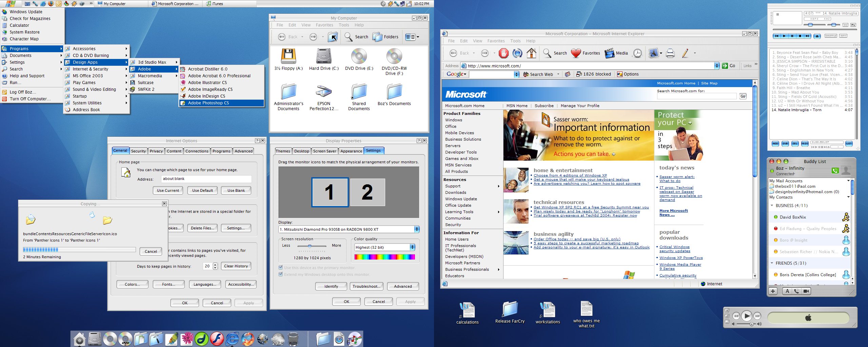Screen dimensions: 868x347
Task: Click the Search Microsoft.com input field
Action: 696,96
